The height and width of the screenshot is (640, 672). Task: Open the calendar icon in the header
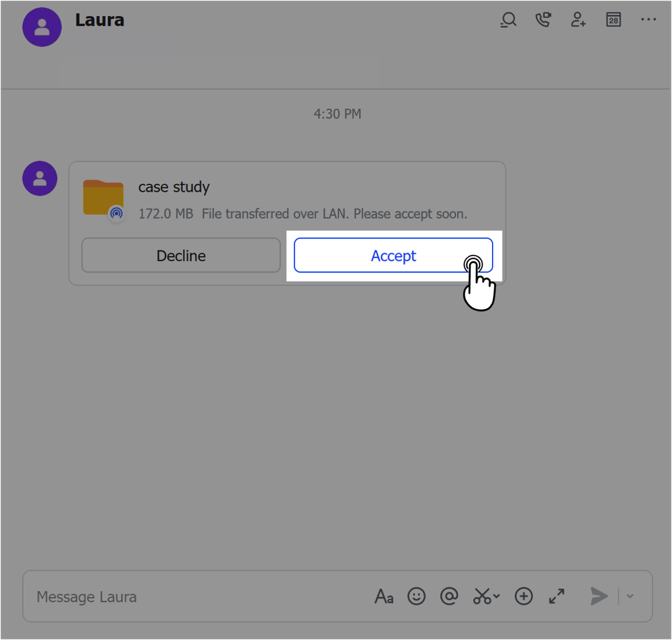tap(613, 20)
